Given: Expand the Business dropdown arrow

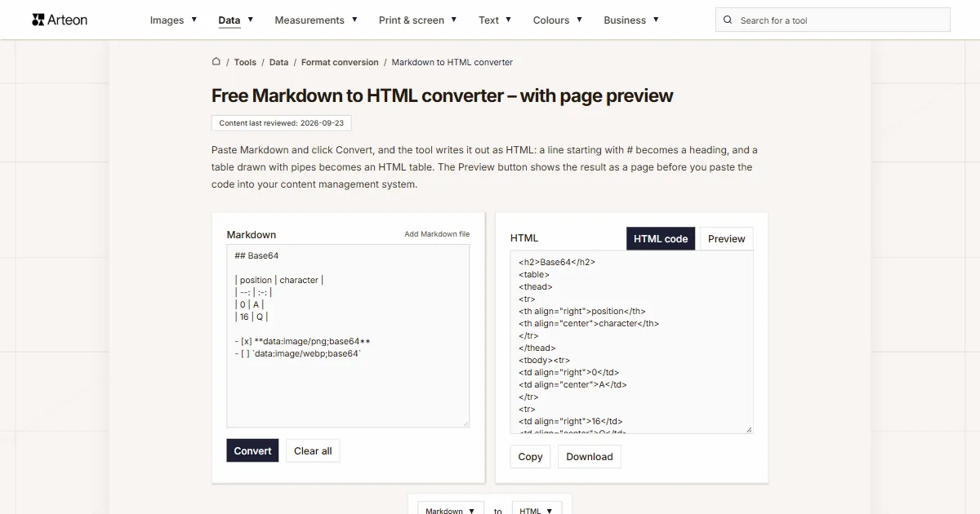Looking at the screenshot, I should point(656,20).
